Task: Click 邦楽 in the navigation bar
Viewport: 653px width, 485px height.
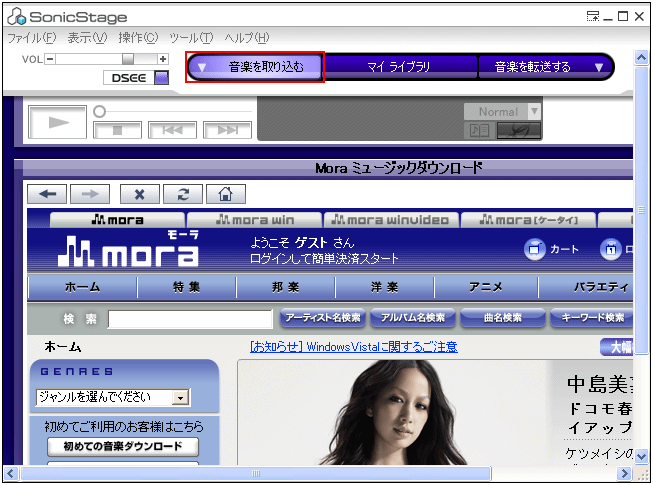Action: pos(286,287)
